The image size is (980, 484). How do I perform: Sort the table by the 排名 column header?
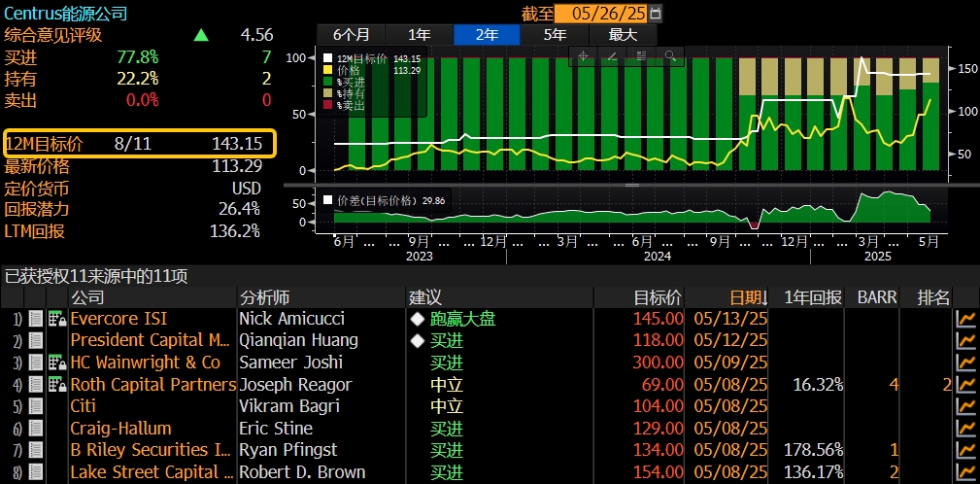point(932,296)
